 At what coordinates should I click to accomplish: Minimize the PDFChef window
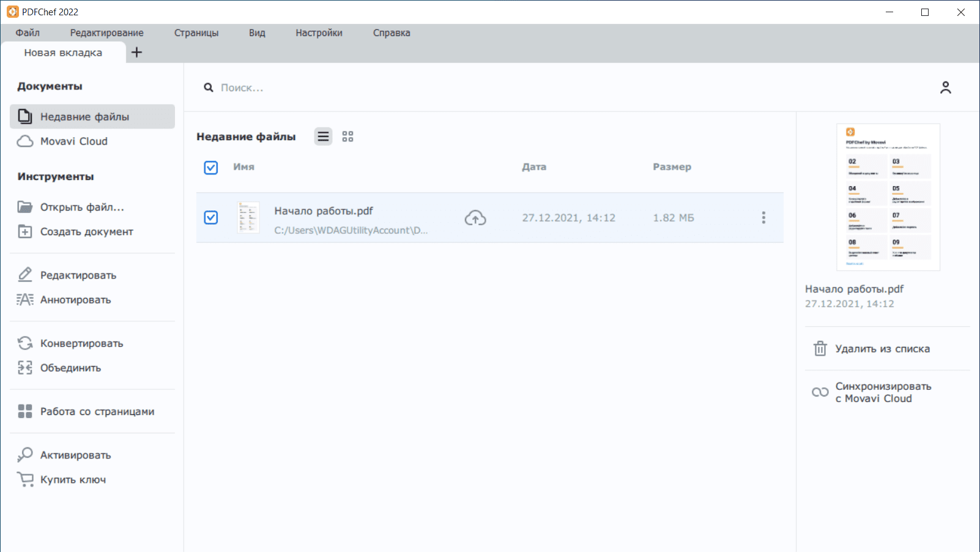pos(889,12)
